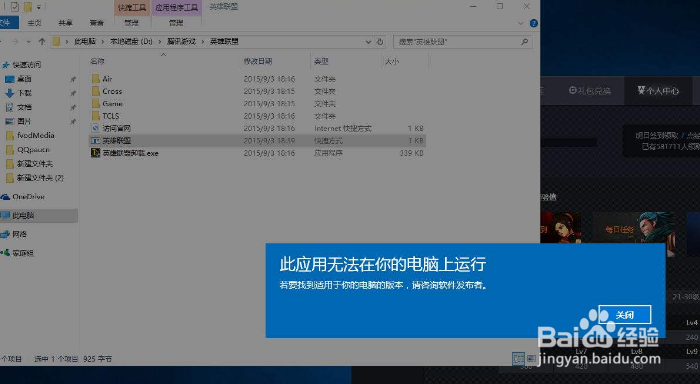Click the 339 KB size cell
Viewport: 700px width, 384px height.
pyautogui.click(x=412, y=153)
